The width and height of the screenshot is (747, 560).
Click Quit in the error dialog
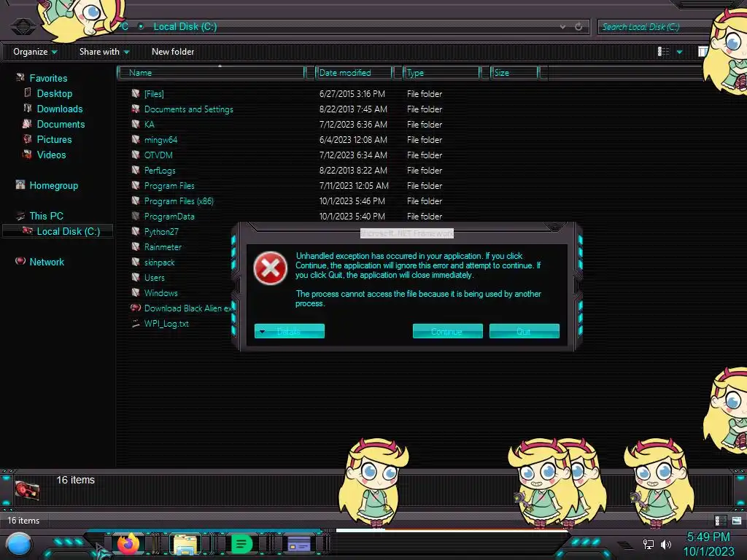(524, 331)
